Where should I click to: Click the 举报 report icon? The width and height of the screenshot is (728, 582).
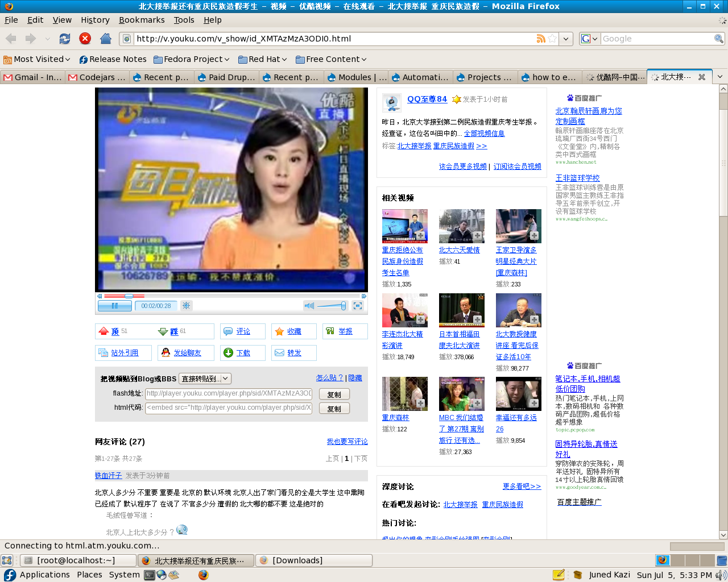[330, 331]
